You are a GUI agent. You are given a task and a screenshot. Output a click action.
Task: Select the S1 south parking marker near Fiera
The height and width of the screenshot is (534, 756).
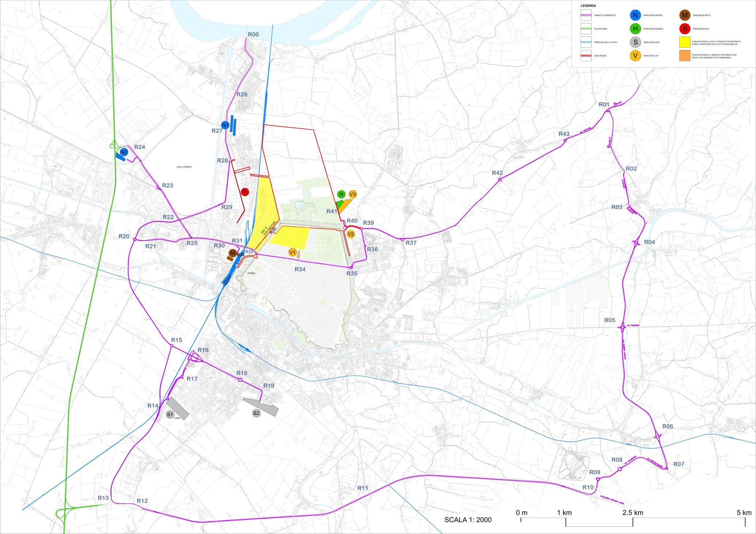point(170,414)
